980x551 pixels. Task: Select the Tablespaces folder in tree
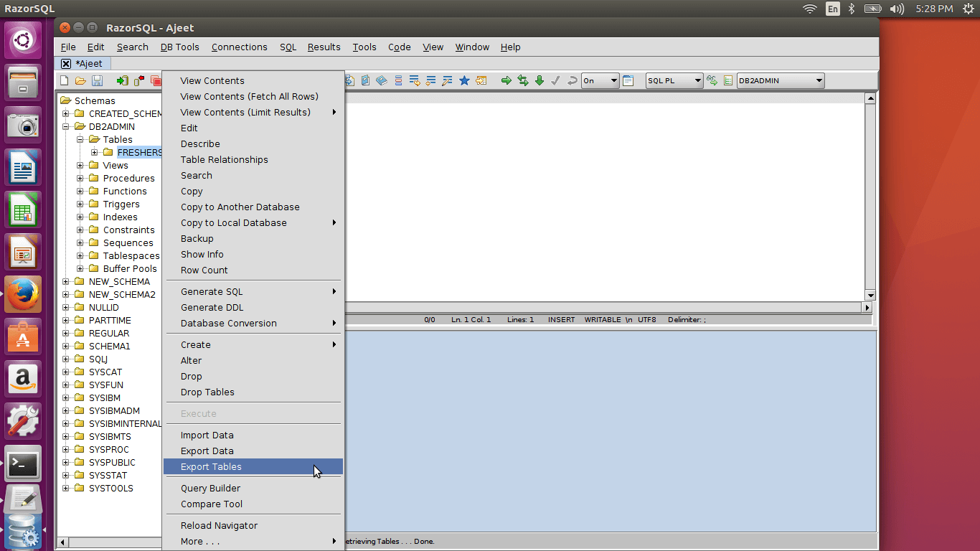pyautogui.click(x=131, y=255)
